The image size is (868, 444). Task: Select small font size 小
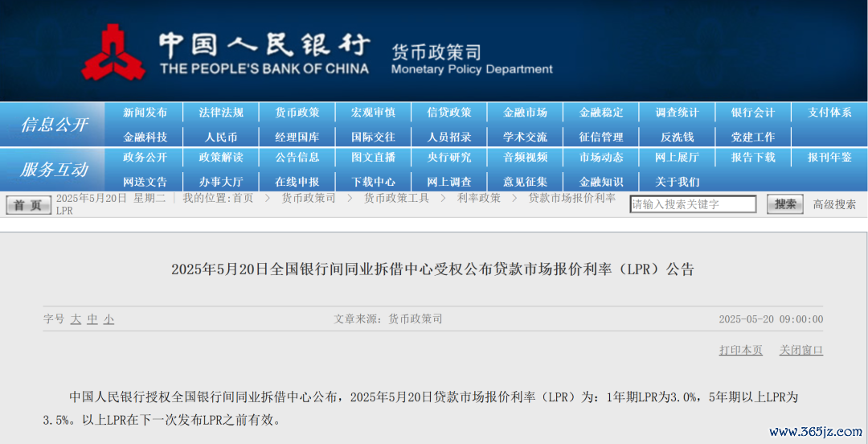pyautogui.click(x=108, y=319)
